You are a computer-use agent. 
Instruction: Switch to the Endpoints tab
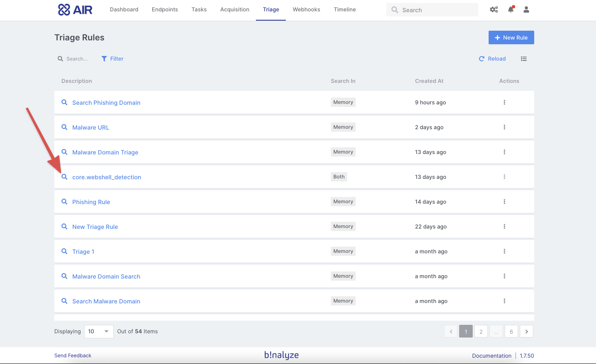(x=165, y=10)
